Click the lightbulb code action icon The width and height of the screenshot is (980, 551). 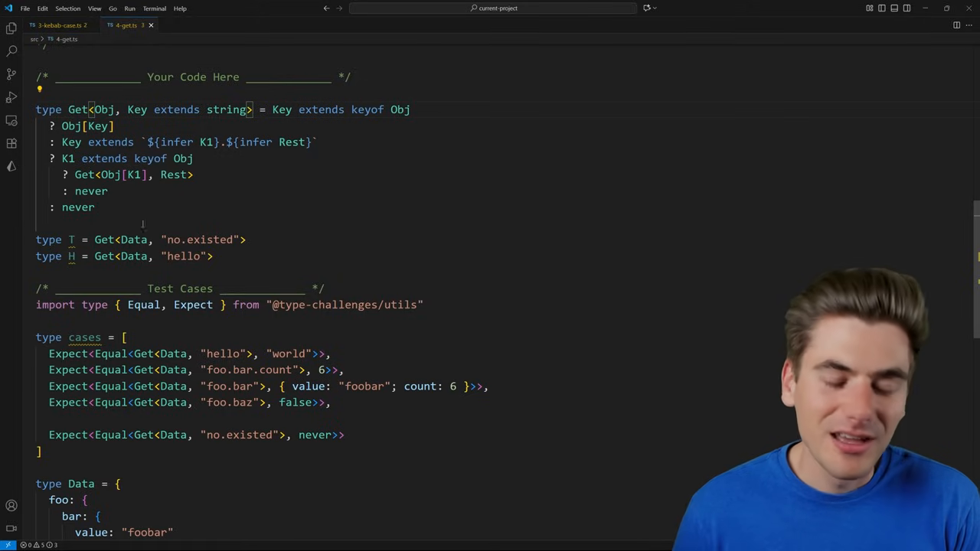coord(40,90)
